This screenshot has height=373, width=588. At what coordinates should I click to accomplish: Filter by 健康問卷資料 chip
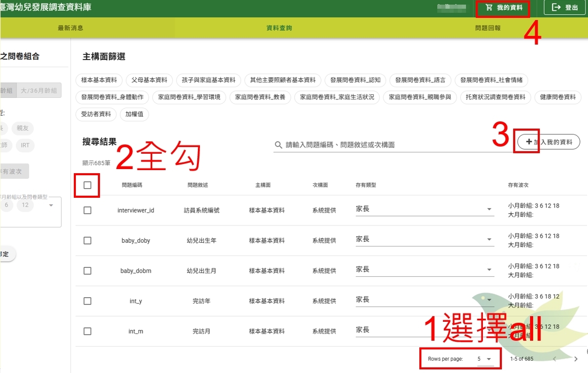point(557,97)
